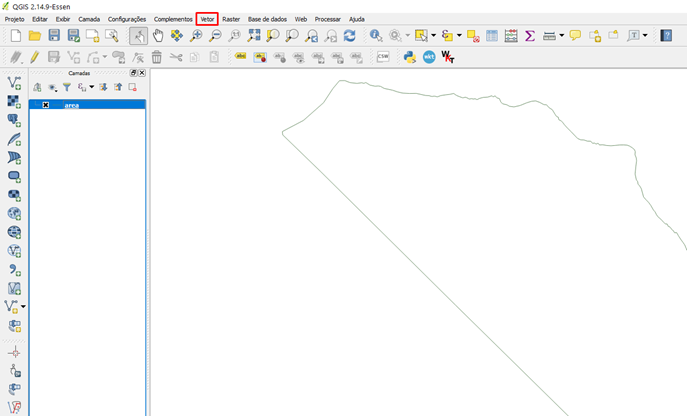Activate the Identify Features tool
Viewport: 687px width, 416px height.
click(x=376, y=36)
